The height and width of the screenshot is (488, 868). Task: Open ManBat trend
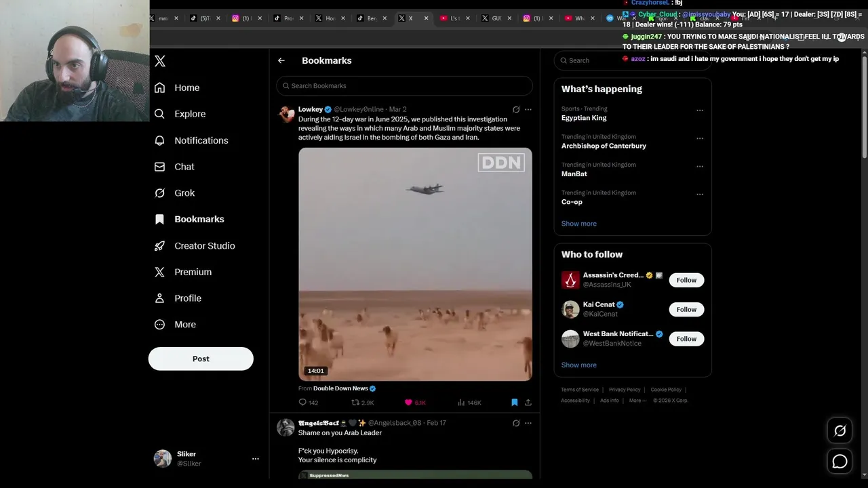574,174
